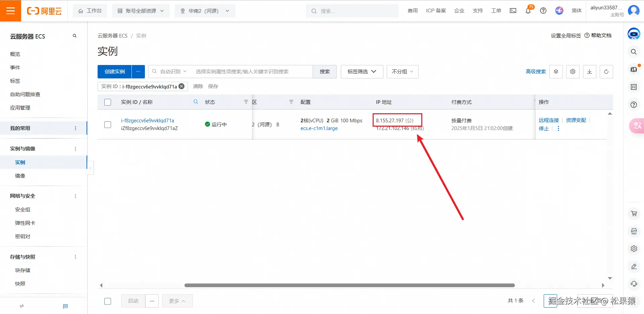Screen dimensions: 644x314
Task: Open 费用 in the top menu
Action: click(413, 11)
